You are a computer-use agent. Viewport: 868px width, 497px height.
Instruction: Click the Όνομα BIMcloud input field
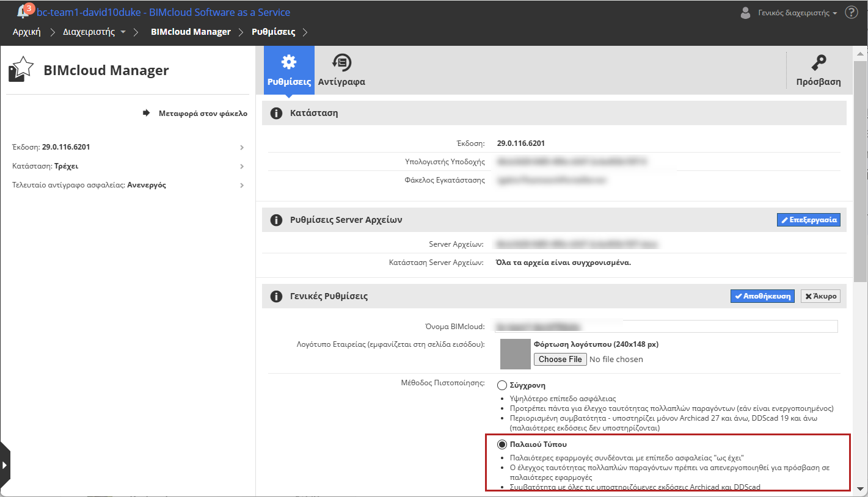(x=666, y=327)
